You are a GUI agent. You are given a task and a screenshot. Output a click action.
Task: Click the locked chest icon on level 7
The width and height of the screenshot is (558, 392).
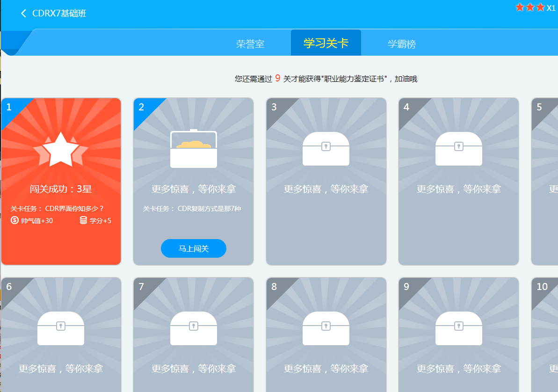point(194,328)
